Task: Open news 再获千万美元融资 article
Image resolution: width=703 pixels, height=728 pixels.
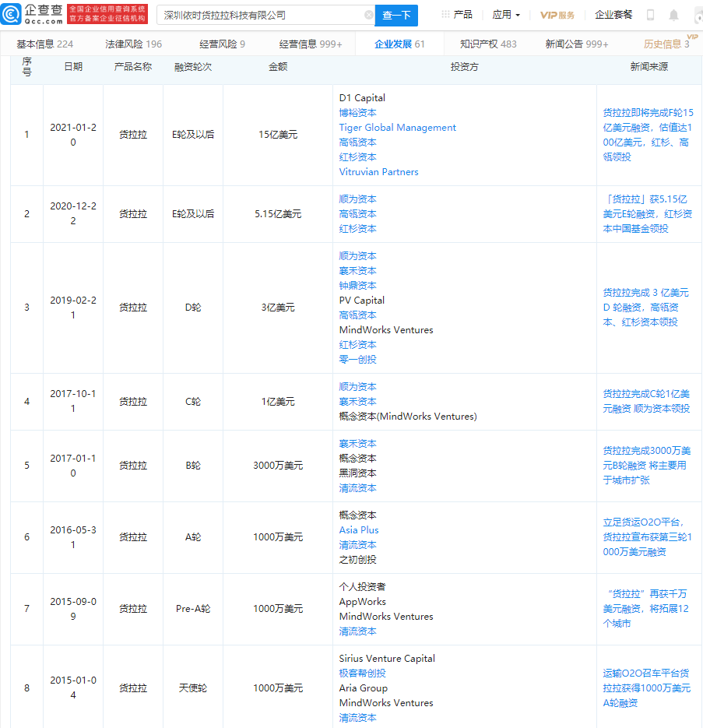Action: (x=646, y=609)
